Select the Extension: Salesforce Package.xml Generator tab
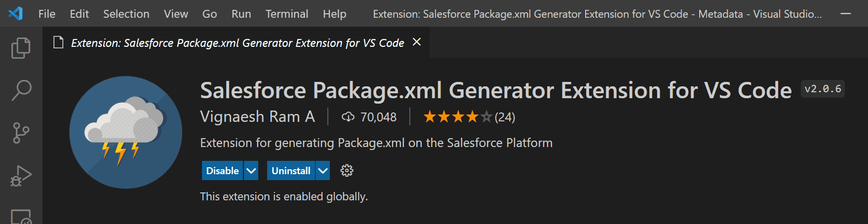This screenshot has width=868, height=224. coord(236,42)
